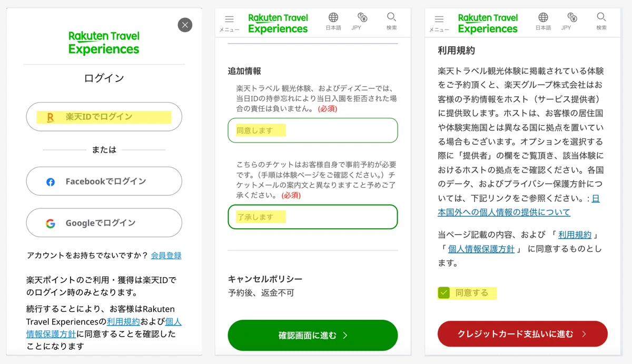Screen dimensions: 632x364
Task: Open the hamburger menu in the middle panel
Action: coord(229,23)
